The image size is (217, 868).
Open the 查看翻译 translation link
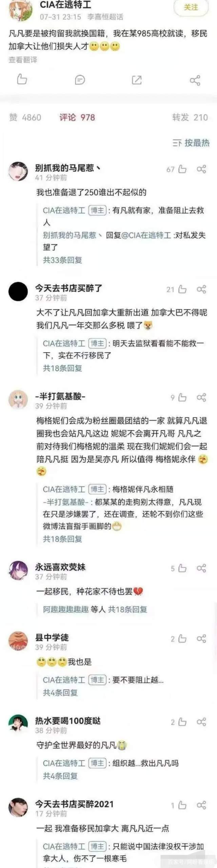click(x=23, y=60)
